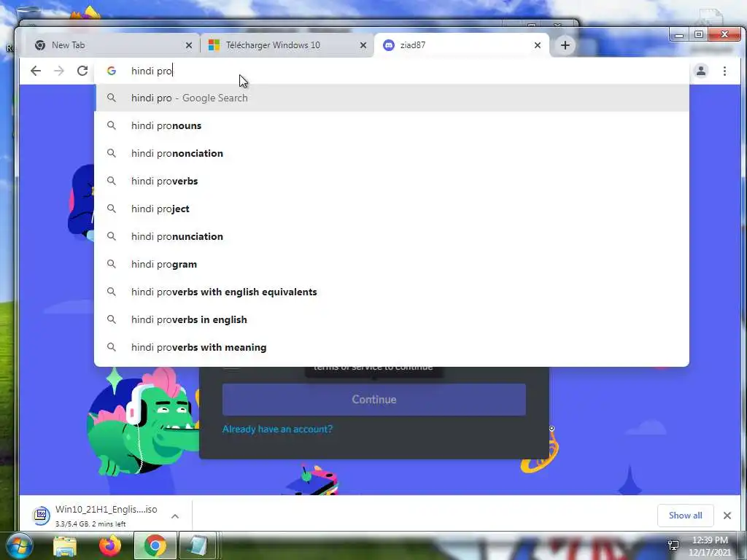Viewport: 747px width, 560px height.
Task: Click the Chrome favicon on New Tab
Action: pyautogui.click(x=40, y=45)
